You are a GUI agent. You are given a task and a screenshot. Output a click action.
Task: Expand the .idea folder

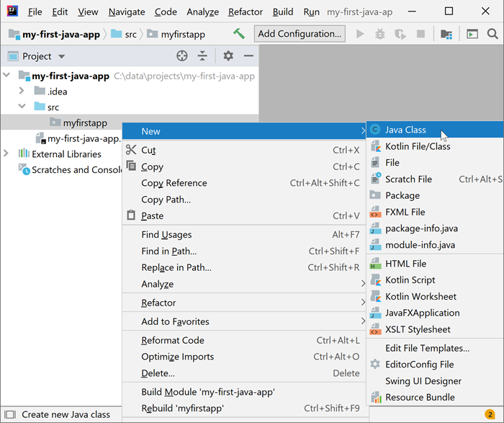(x=22, y=92)
